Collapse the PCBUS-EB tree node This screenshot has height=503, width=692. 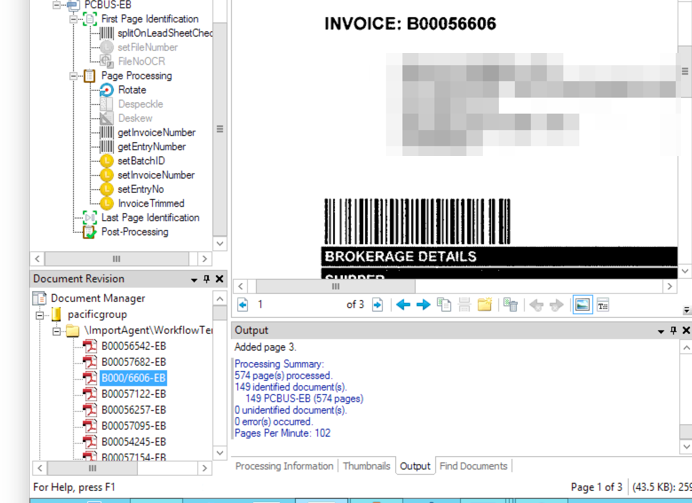[56, 5]
